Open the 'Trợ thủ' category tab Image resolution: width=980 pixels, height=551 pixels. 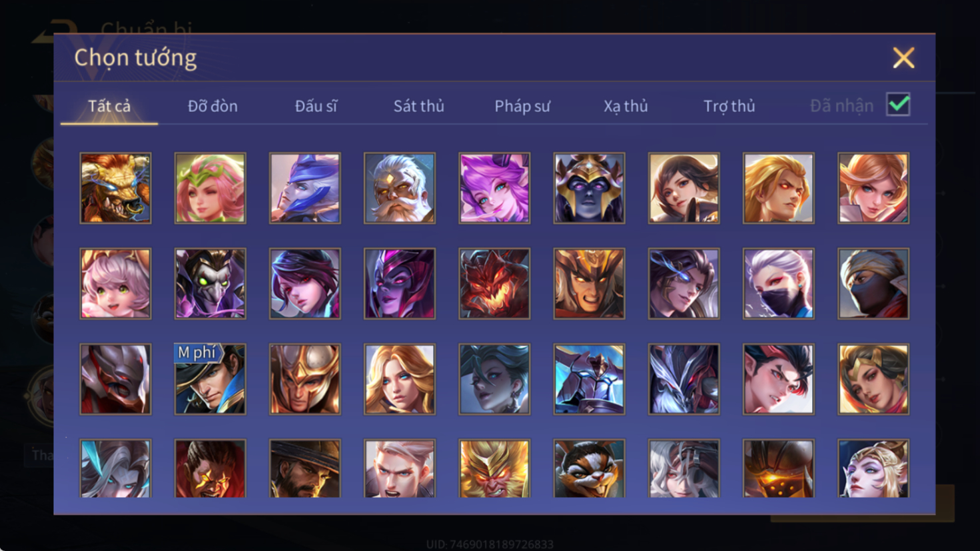pos(730,106)
